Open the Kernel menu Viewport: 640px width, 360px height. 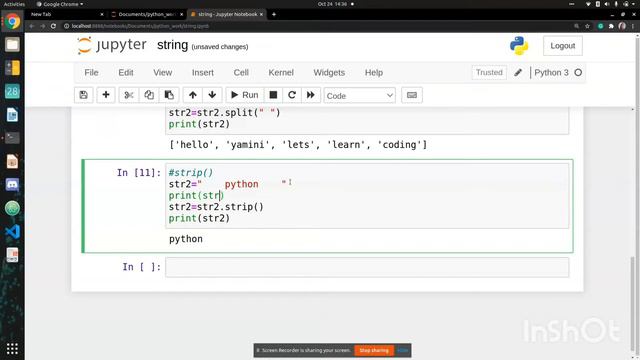click(x=281, y=73)
